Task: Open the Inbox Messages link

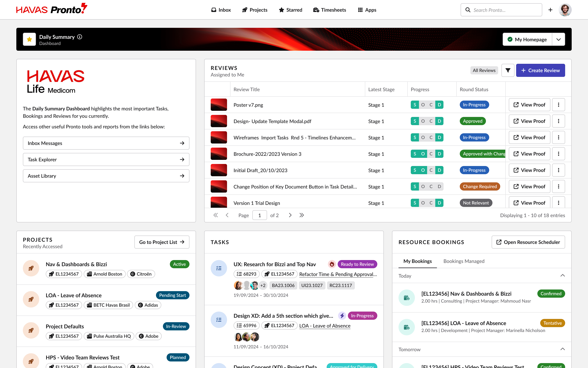Action: coord(106,143)
